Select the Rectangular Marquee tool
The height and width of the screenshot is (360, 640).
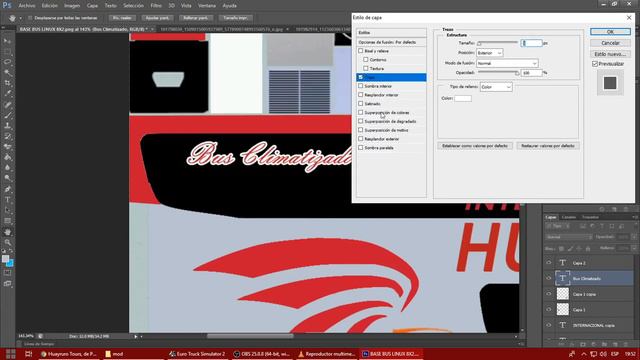click(x=7, y=51)
